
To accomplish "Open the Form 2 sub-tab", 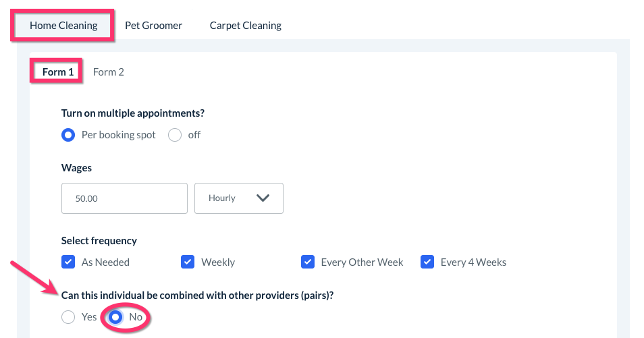I will (x=109, y=72).
